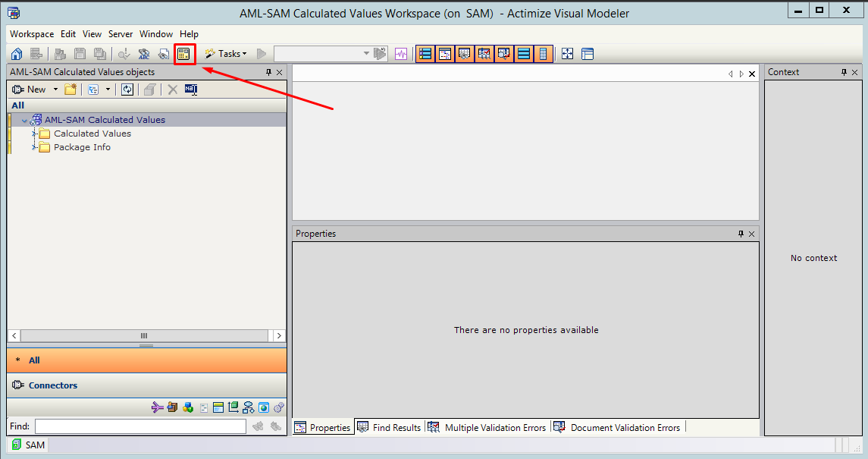Click the horizontal scrollbar thumb in tree pane
868x459 pixels.
tap(144, 335)
